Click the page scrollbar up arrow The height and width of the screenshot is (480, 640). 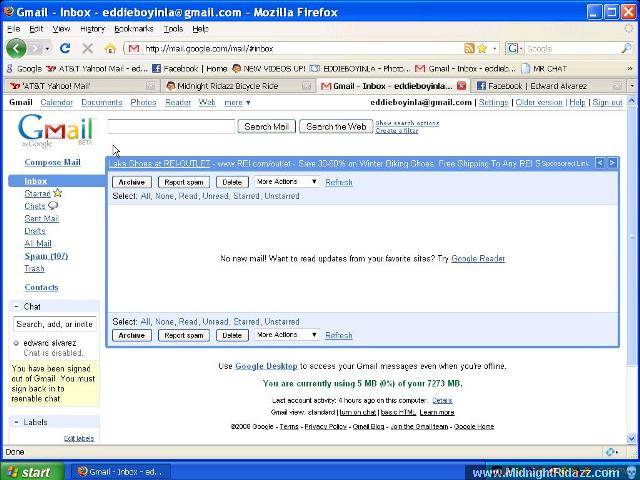tap(631, 100)
